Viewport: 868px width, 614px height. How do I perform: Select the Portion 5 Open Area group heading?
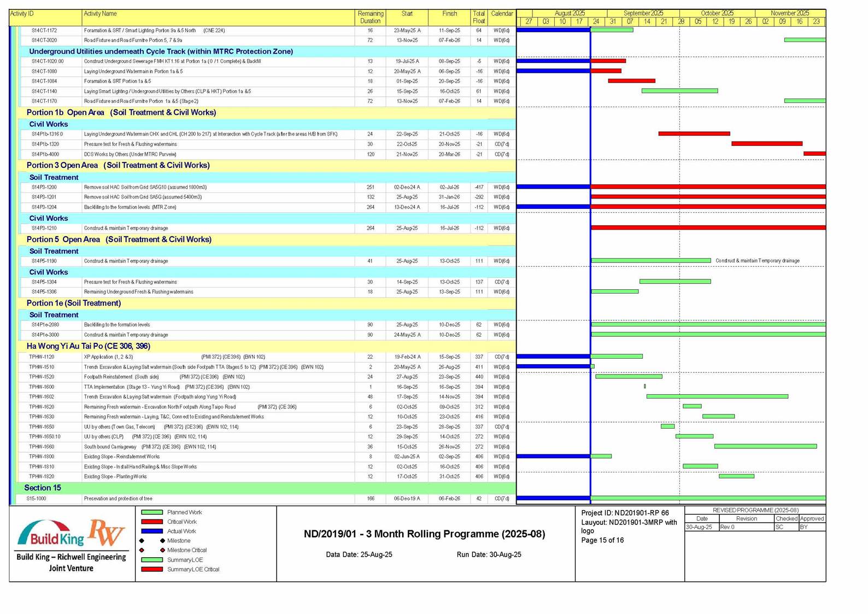(x=119, y=239)
